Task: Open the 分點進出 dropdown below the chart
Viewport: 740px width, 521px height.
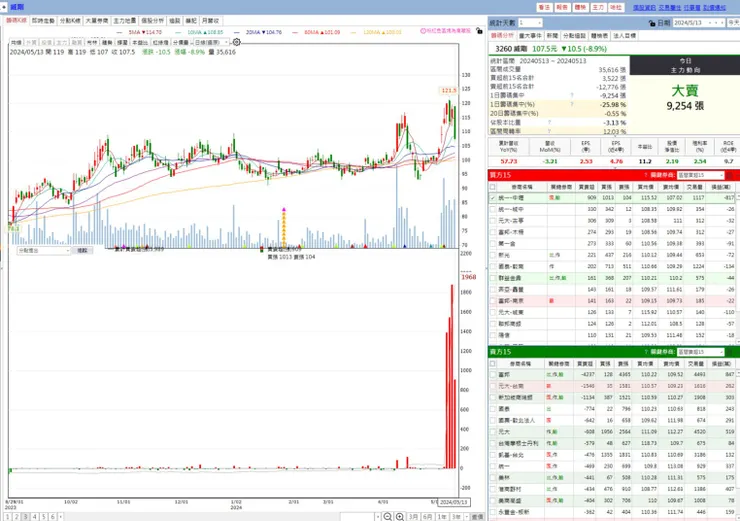Action: pyautogui.click(x=44, y=251)
